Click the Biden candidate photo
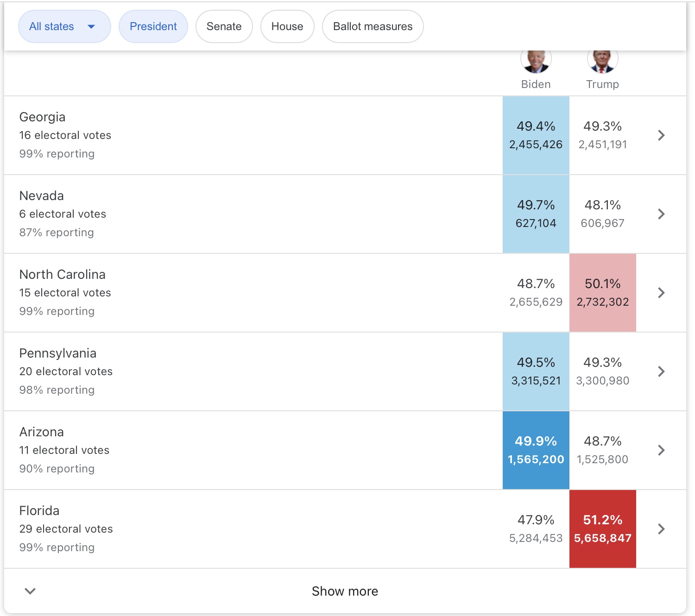The image size is (695, 616). tap(536, 61)
